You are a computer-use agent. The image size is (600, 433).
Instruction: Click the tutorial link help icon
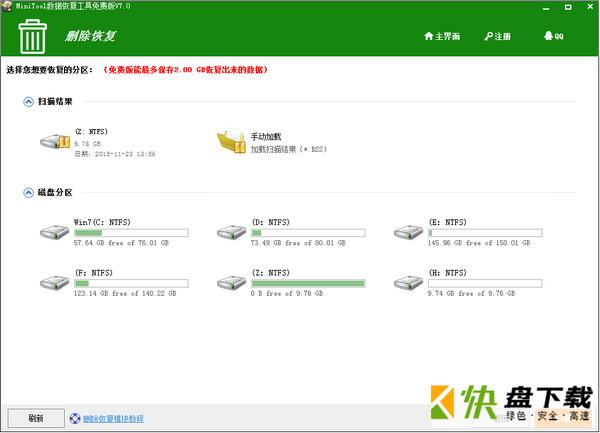point(75,418)
